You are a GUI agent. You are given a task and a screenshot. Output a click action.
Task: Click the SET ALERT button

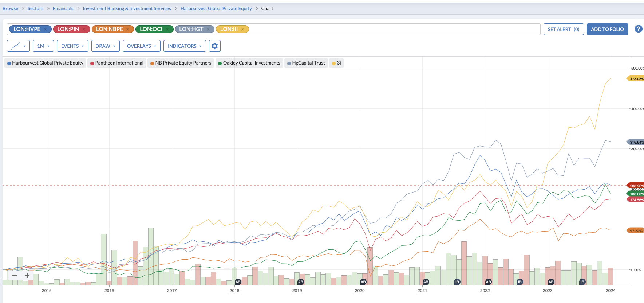click(564, 29)
